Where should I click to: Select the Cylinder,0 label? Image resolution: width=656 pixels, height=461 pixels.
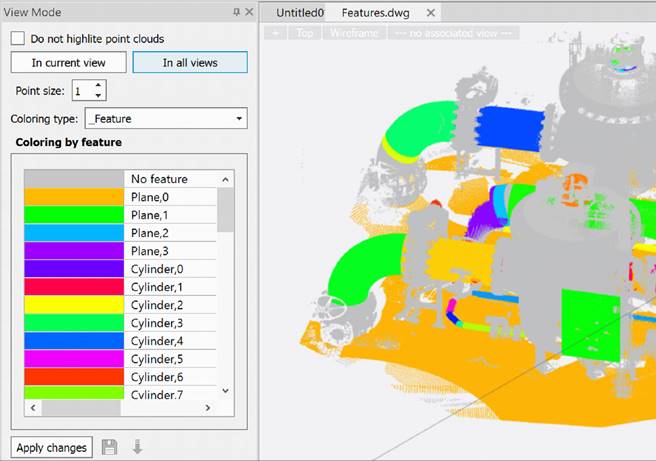click(157, 269)
